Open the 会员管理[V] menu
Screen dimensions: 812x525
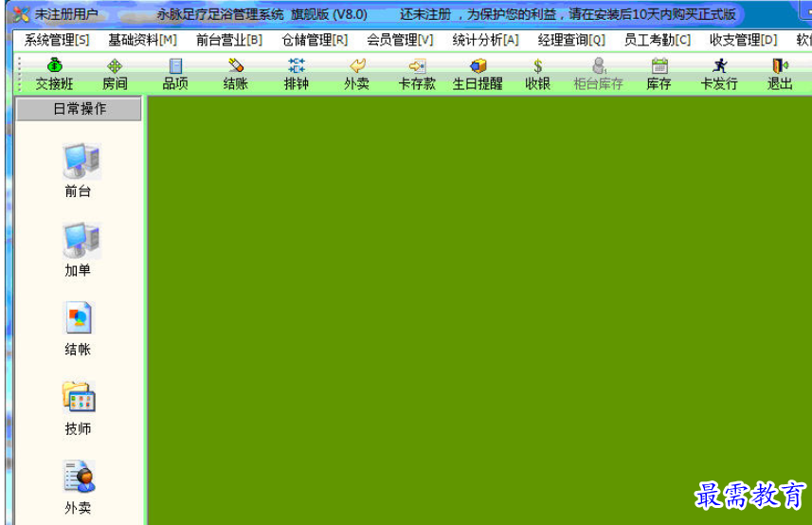[400, 40]
